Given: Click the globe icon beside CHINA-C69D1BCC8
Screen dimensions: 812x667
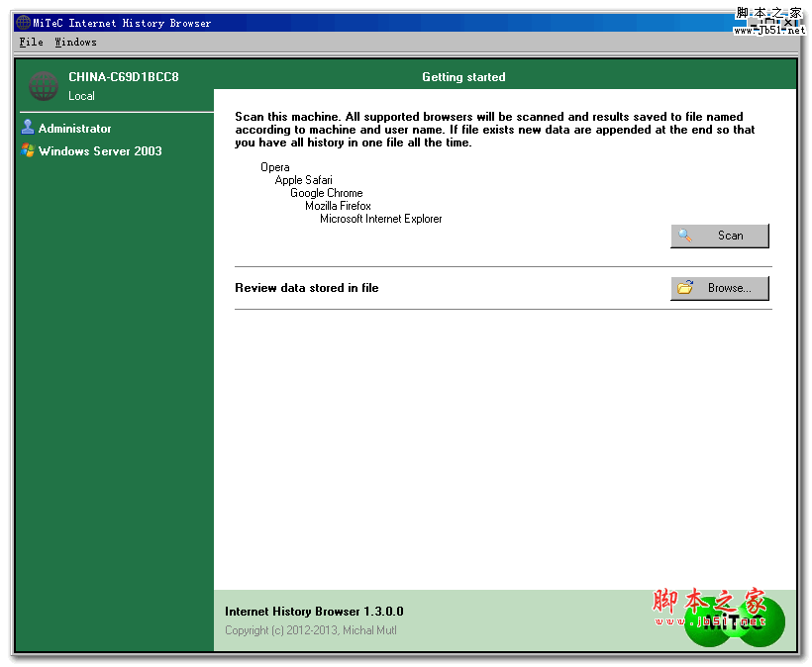Looking at the screenshot, I should 44,86.
